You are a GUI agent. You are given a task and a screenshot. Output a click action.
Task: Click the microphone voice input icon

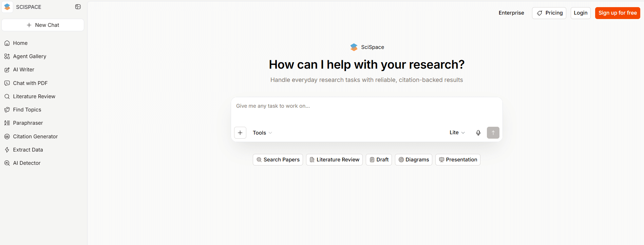tap(478, 133)
